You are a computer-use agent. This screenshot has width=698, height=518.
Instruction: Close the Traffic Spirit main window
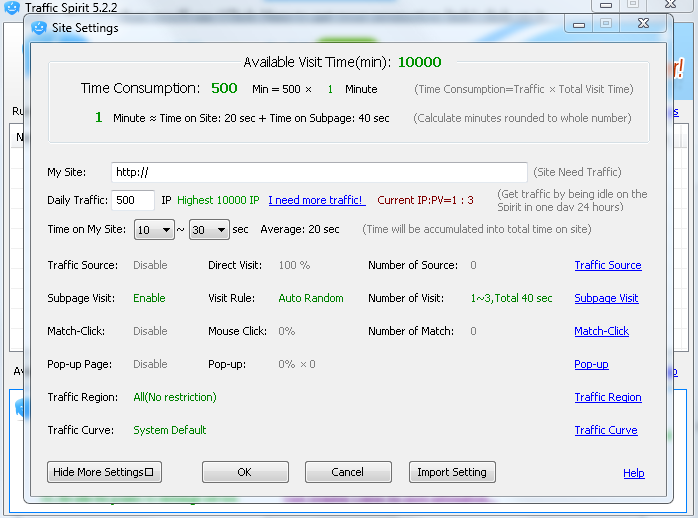tap(670, 5)
